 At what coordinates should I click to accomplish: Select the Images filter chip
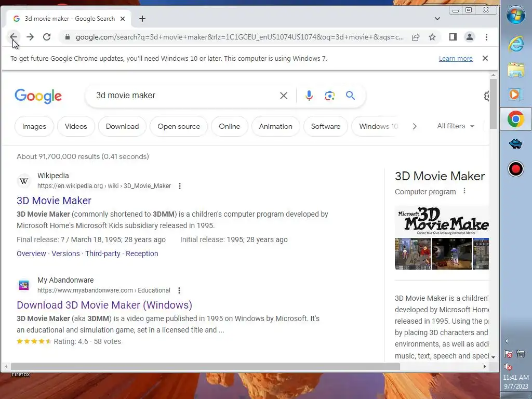pos(34,126)
